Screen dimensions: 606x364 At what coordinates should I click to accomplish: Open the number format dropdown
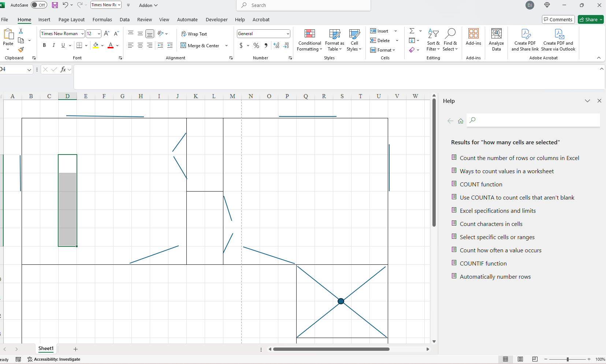288,34
